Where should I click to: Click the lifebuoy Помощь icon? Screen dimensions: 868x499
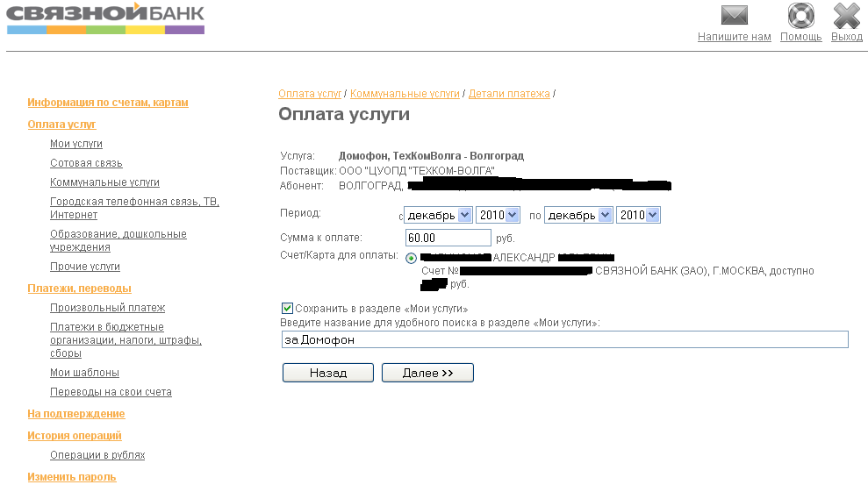[x=800, y=15]
